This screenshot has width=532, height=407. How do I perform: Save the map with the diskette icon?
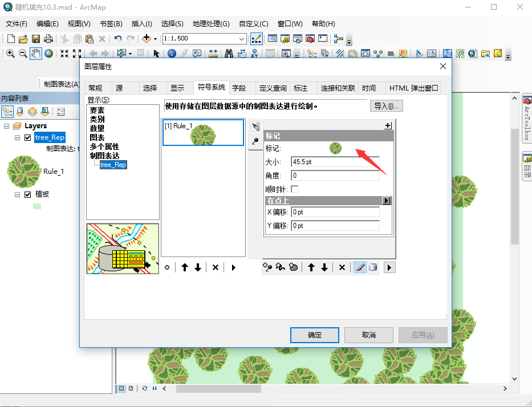point(35,39)
